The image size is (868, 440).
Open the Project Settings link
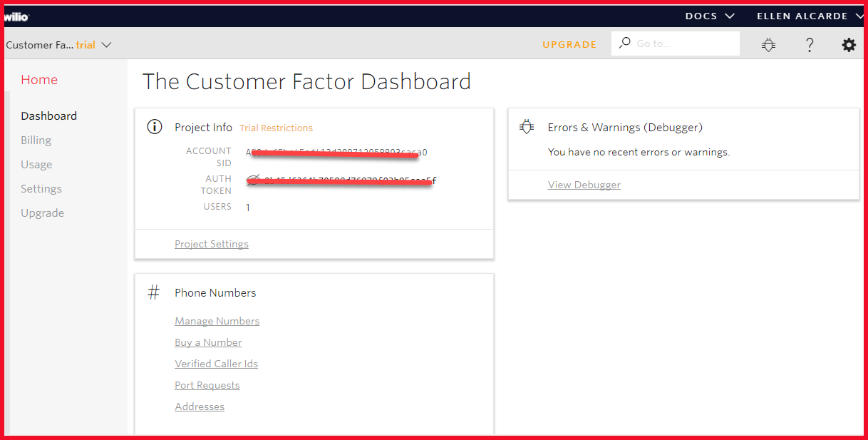pos(212,244)
